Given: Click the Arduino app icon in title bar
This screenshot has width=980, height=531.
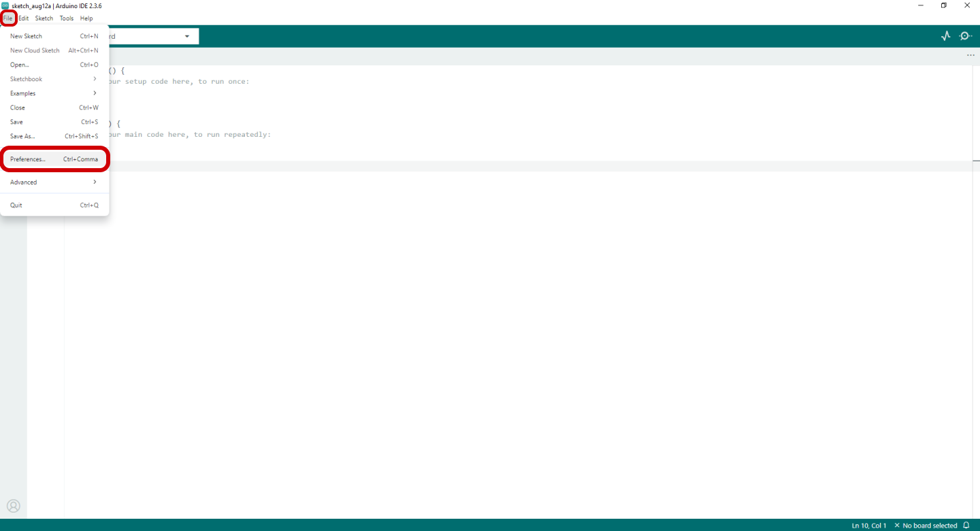Looking at the screenshot, I should (5, 5).
